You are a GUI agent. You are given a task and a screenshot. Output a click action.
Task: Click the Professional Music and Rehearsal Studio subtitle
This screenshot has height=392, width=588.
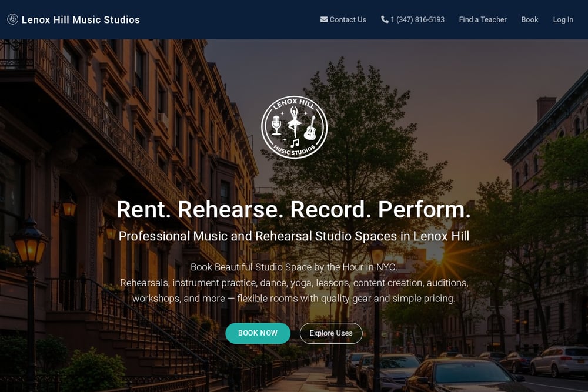click(x=294, y=236)
